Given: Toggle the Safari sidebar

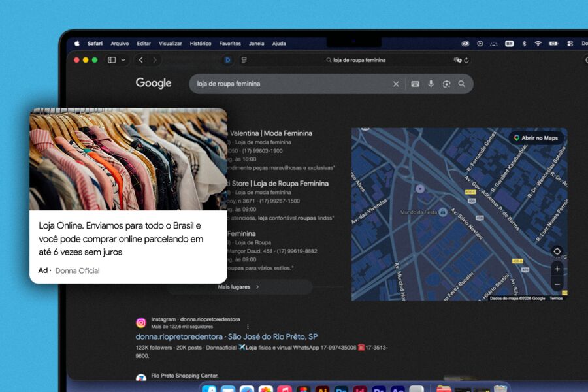Looking at the screenshot, I should pos(112,60).
